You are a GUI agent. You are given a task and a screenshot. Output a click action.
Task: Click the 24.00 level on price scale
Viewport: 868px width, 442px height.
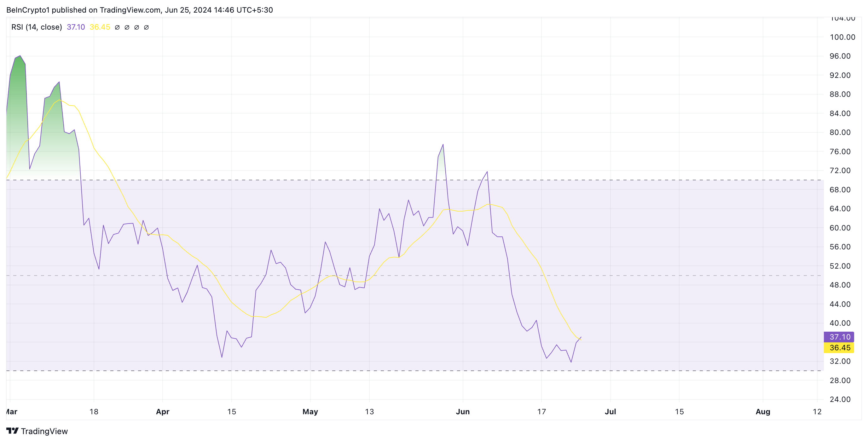click(x=840, y=399)
